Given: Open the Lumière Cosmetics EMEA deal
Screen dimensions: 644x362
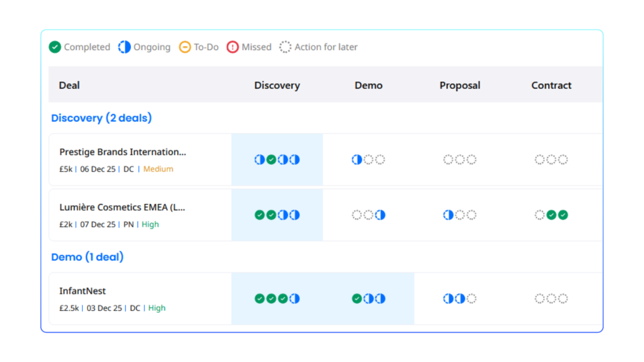Looking at the screenshot, I should tap(122, 207).
